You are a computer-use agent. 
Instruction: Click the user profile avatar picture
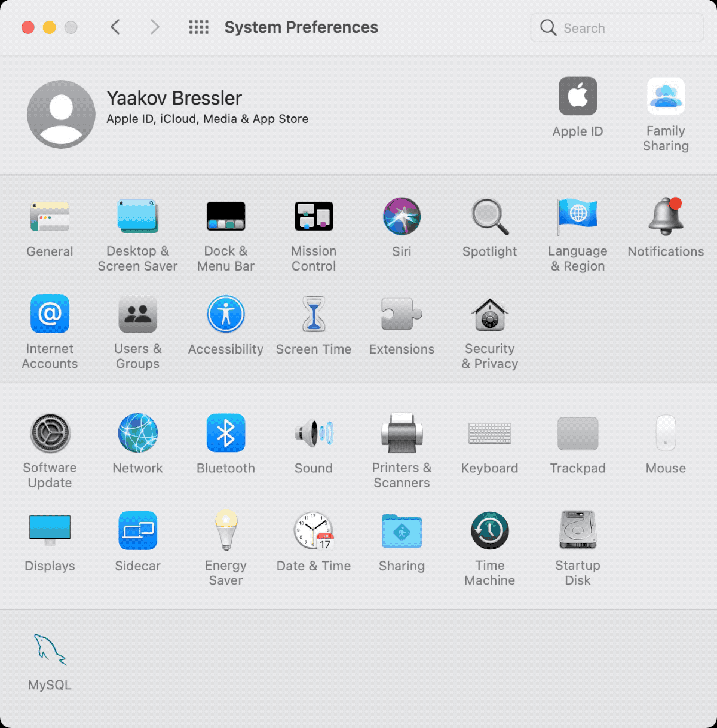click(x=61, y=114)
